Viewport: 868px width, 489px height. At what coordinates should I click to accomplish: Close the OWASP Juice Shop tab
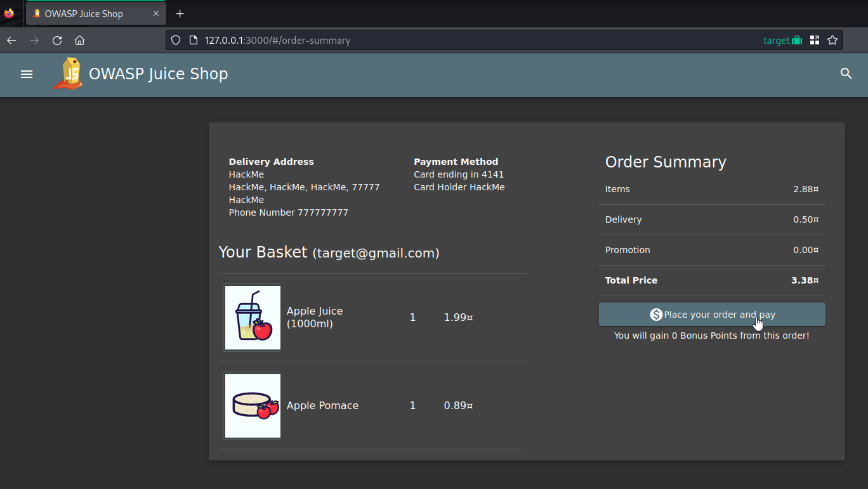[x=156, y=13]
